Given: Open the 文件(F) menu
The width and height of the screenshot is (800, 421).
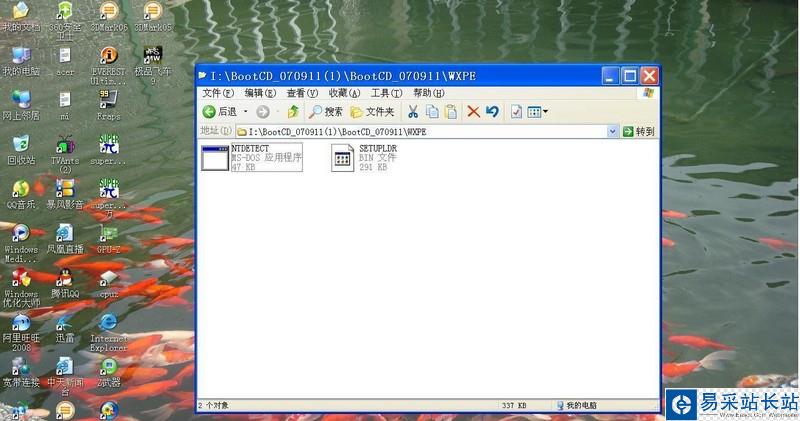Looking at the screenshot, I should click(218, 93).
